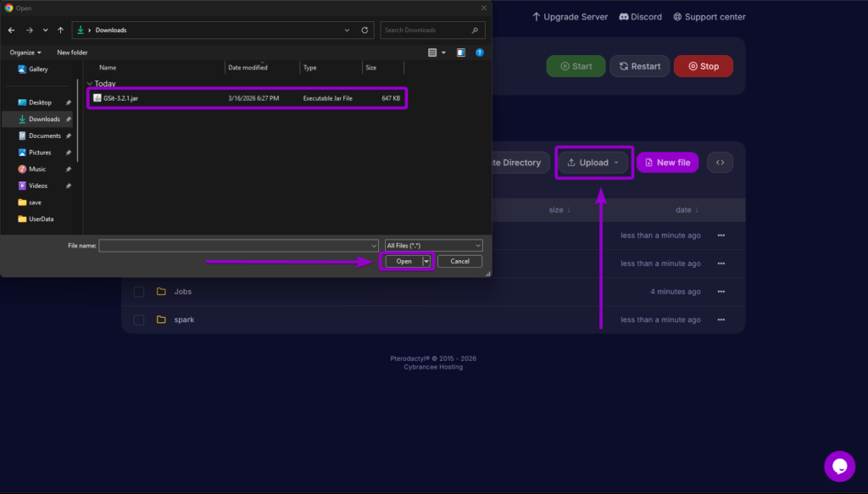
Task: Restart the server
Action: [639, 65]
